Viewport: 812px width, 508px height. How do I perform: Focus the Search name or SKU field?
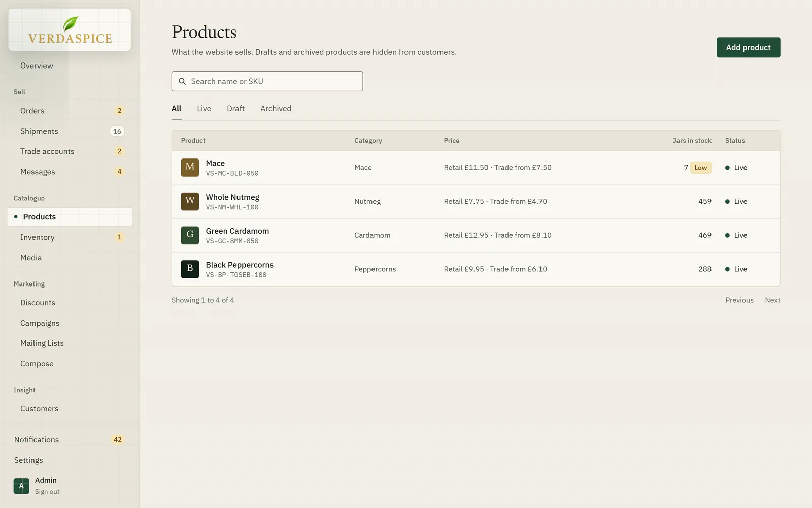pos(267,81)
